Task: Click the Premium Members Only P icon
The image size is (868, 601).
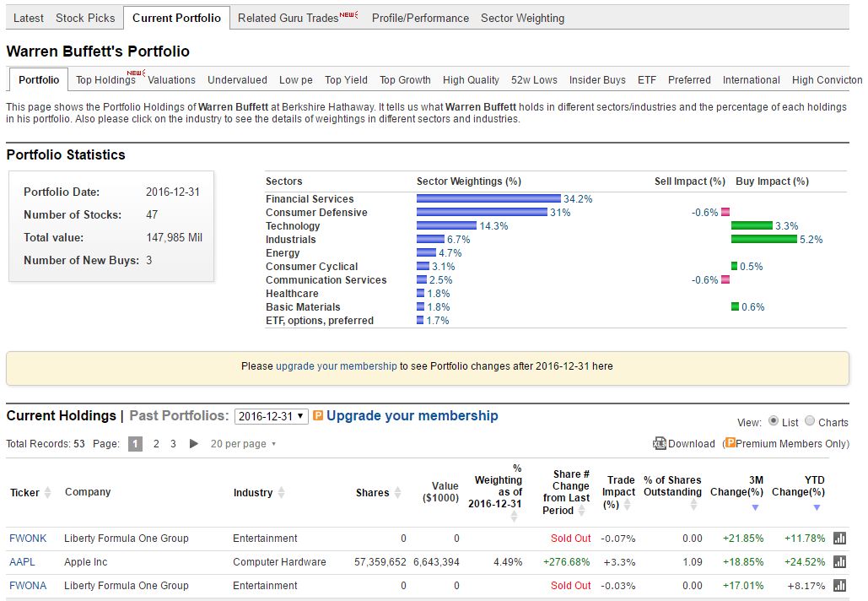Action: pos(731,442)
